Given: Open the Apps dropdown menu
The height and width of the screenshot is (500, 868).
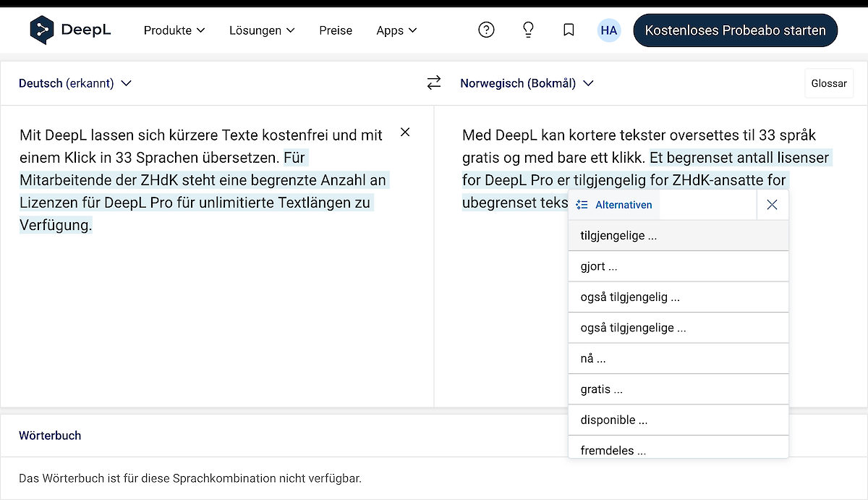Looking at the screenshot, I should pyautogui.click(x=396, y=30).
